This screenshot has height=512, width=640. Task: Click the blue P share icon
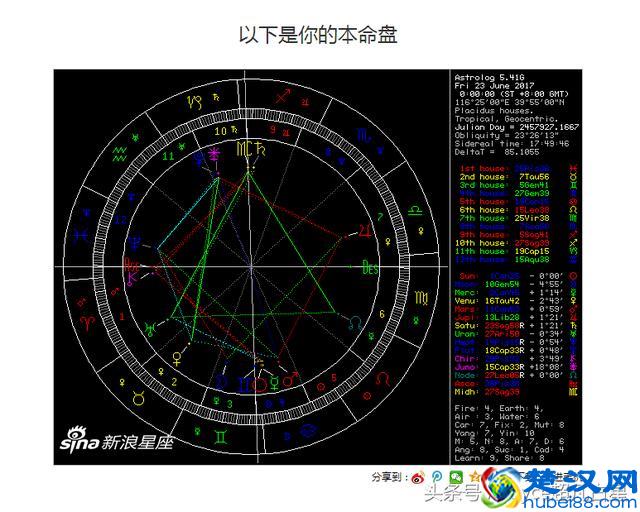click(437, 477)
